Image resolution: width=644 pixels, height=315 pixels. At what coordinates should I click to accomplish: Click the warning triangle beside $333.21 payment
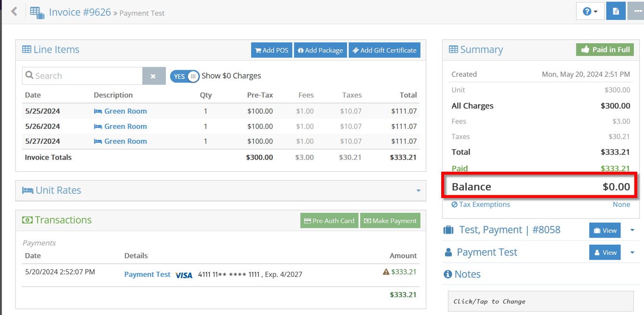pos(386,272)
